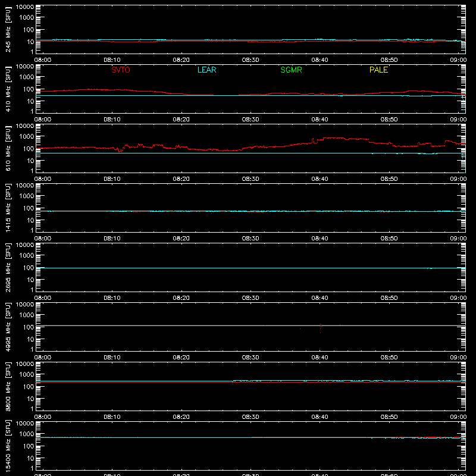Viewport: 476px width, 476px height.
Task: Click the cyan LEAR legend label
Action: coord(206,70)
